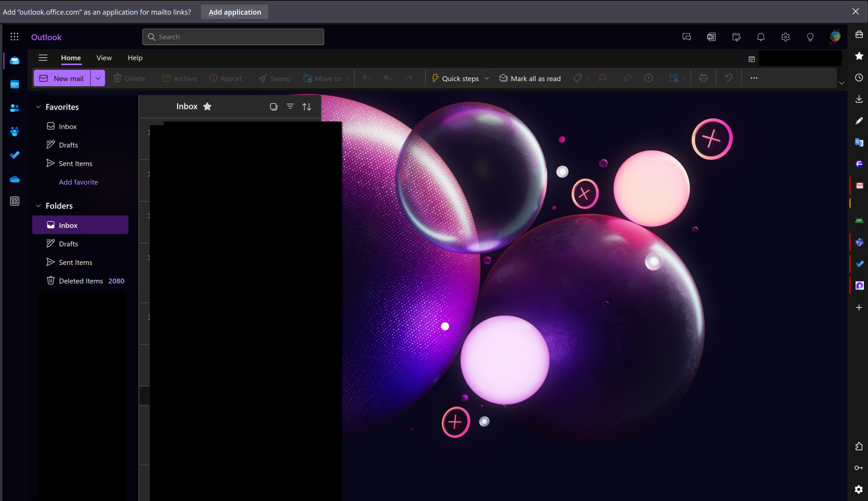
Task: Open the Quick steps button
Action: (455, 79)
